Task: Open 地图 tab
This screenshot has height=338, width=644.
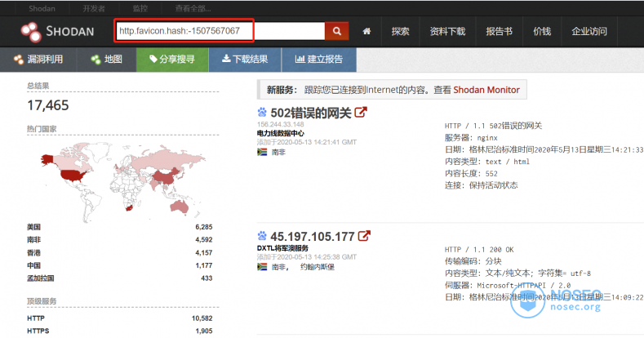Action: coord(107,60)
